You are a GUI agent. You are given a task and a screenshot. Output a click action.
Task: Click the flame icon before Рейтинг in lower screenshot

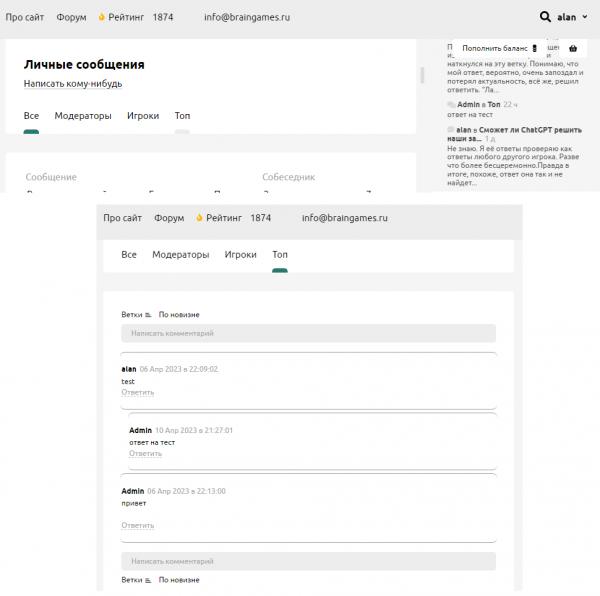(199, 218)
